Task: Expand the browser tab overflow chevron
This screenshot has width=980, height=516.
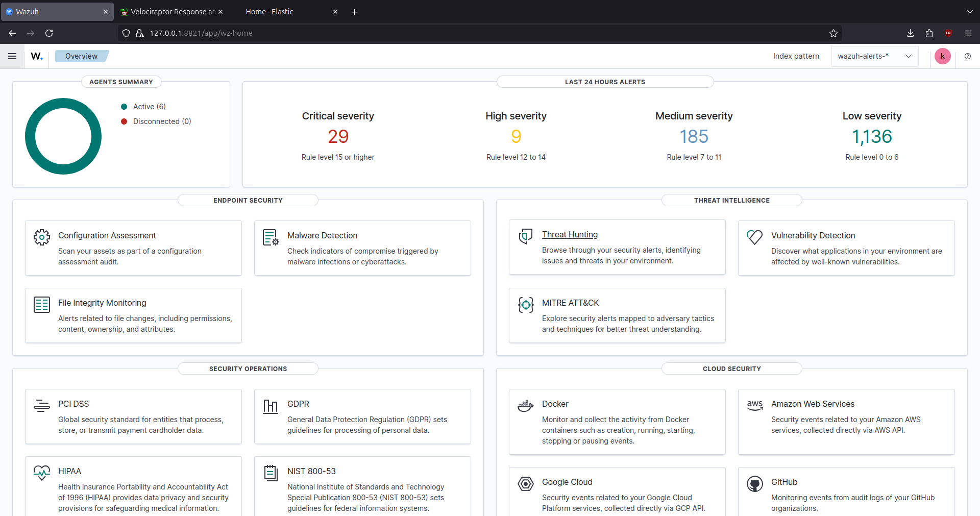Action: (969, 11)
